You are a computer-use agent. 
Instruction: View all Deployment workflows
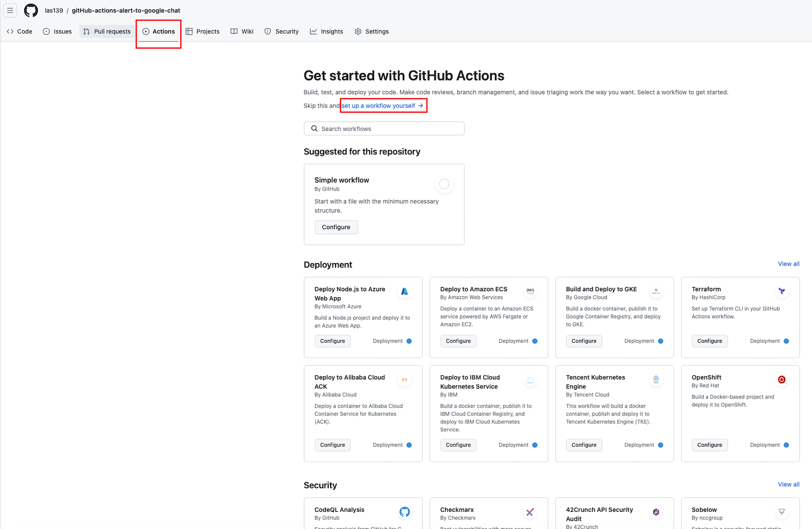coord(788,264)
